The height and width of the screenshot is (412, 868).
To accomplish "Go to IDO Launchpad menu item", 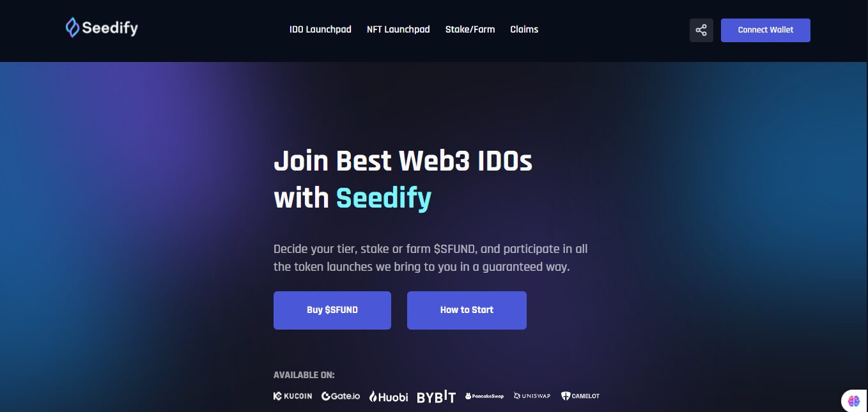I will [x=320, y=29].
